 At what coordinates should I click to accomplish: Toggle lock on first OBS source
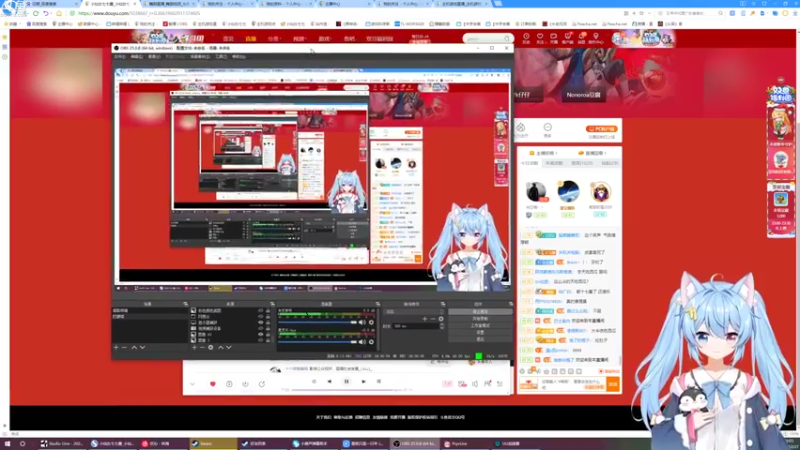[268, 310]
